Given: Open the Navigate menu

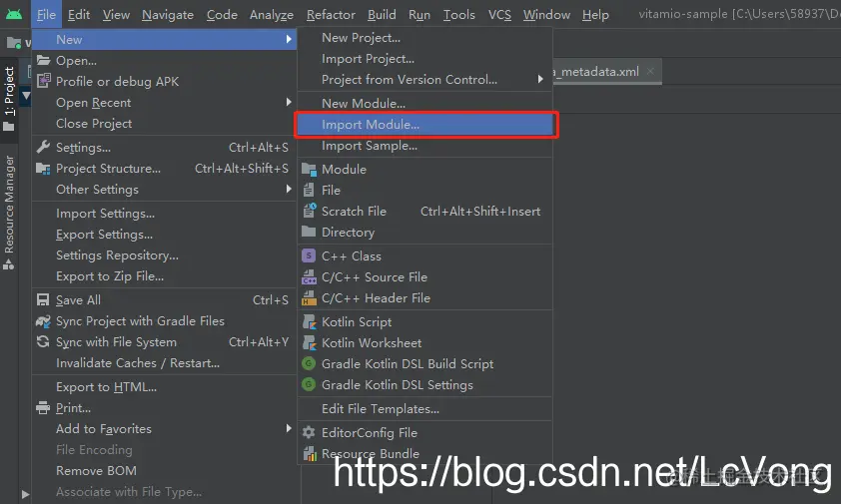Looking at the screenshot, I should (168, 15).
